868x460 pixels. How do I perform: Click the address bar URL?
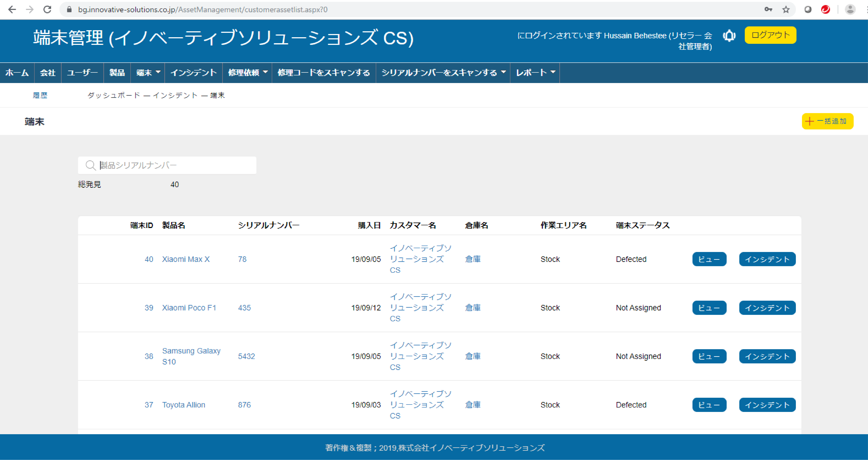[203, 9]
